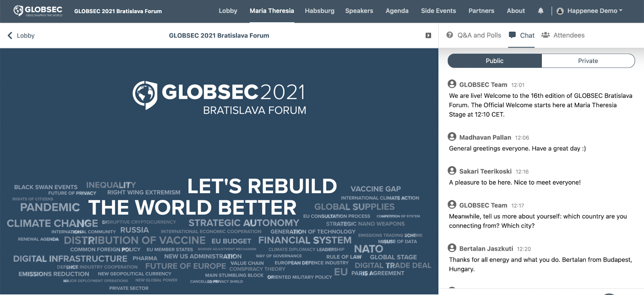
Task: Switch to the Attendees tab
Action: [x=563, y=35]
